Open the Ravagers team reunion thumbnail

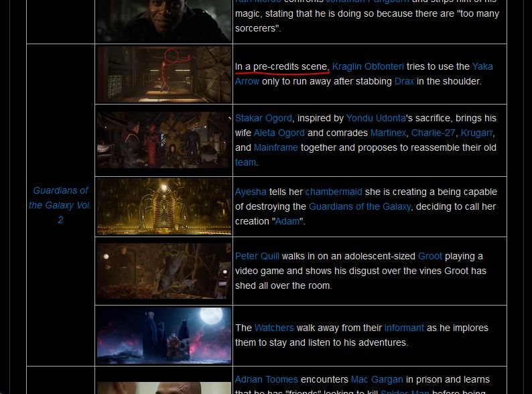pos(163,140)
